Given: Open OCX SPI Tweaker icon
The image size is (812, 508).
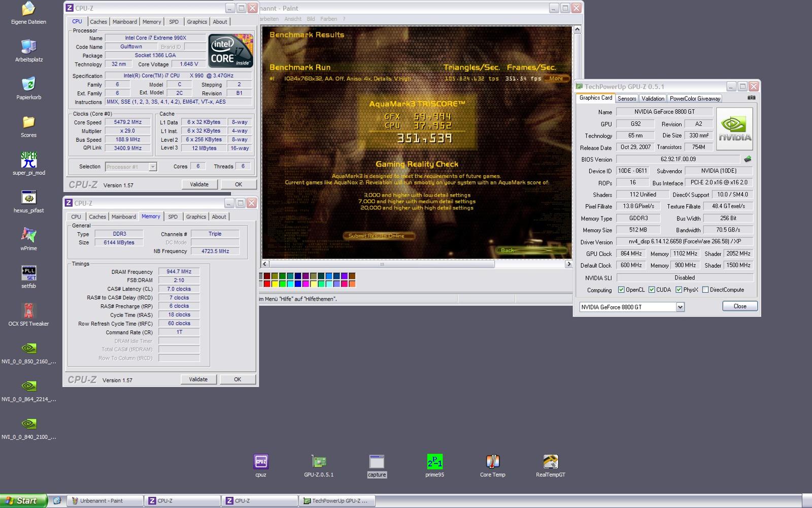Looking at the screenshot, I should click(29, 315).
